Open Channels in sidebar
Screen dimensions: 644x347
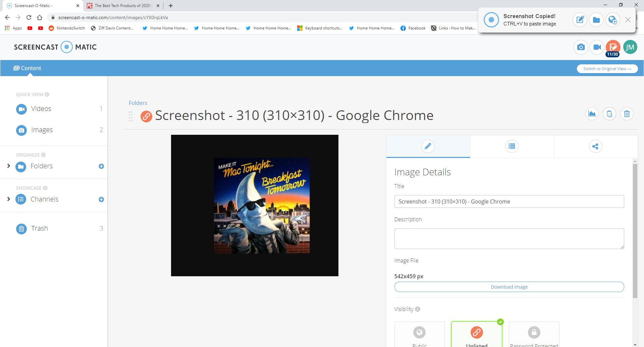click(x=44, y=199)
